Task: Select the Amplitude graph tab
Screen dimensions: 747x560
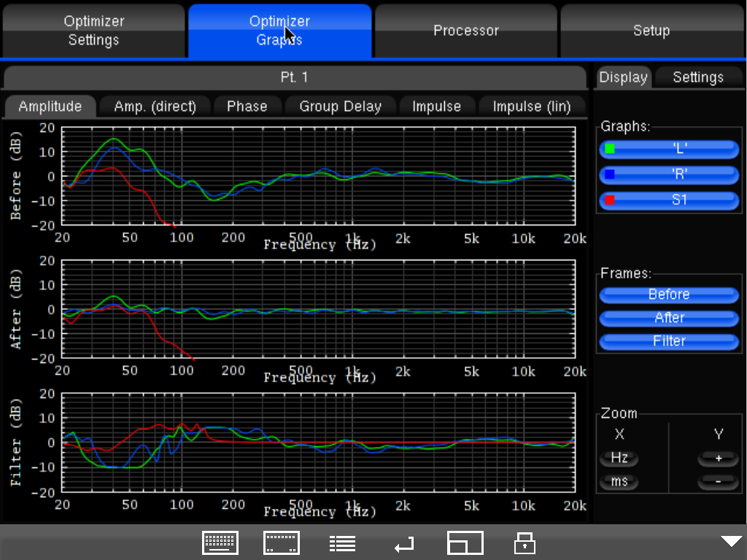Action: tap(50, 106)
